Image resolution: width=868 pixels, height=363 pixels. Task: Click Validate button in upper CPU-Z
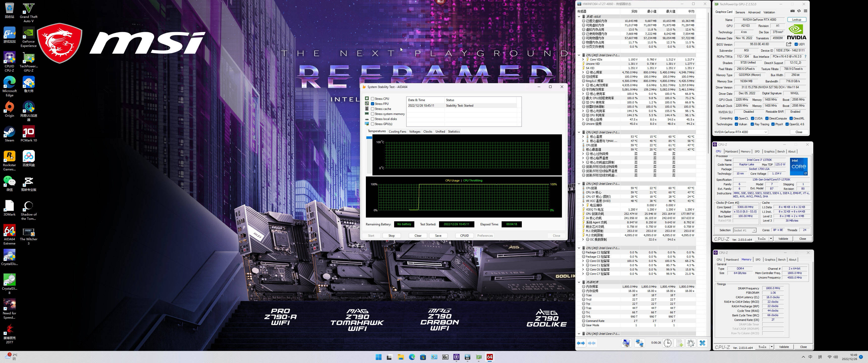(x=783, y=239)
